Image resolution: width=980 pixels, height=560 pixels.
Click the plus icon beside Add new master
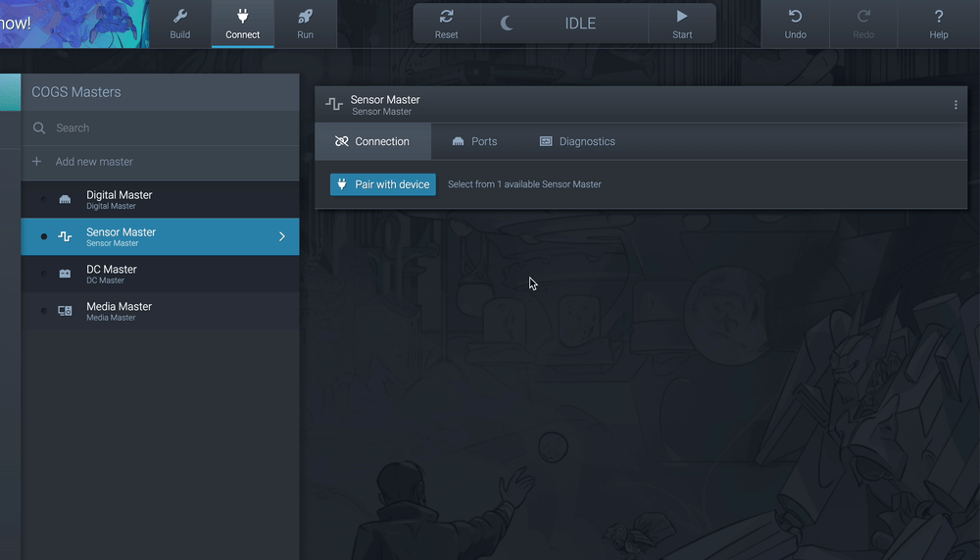(37, 162)
